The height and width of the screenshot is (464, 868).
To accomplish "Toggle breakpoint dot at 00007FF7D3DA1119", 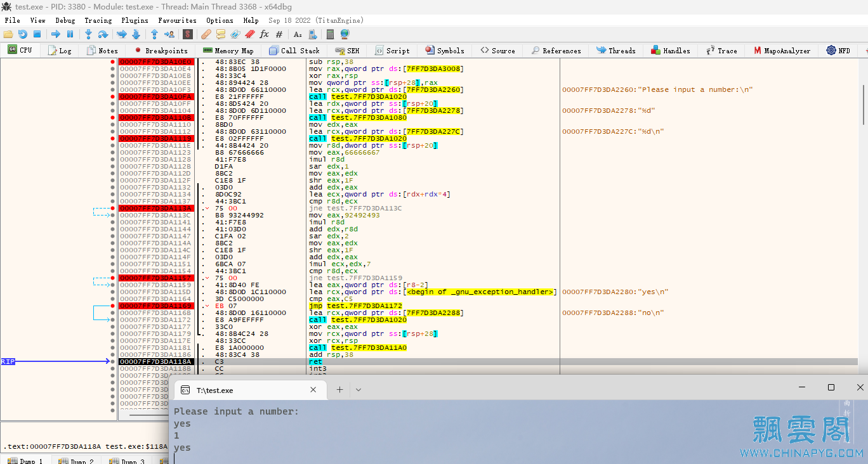I will click(x=113, y=138).
